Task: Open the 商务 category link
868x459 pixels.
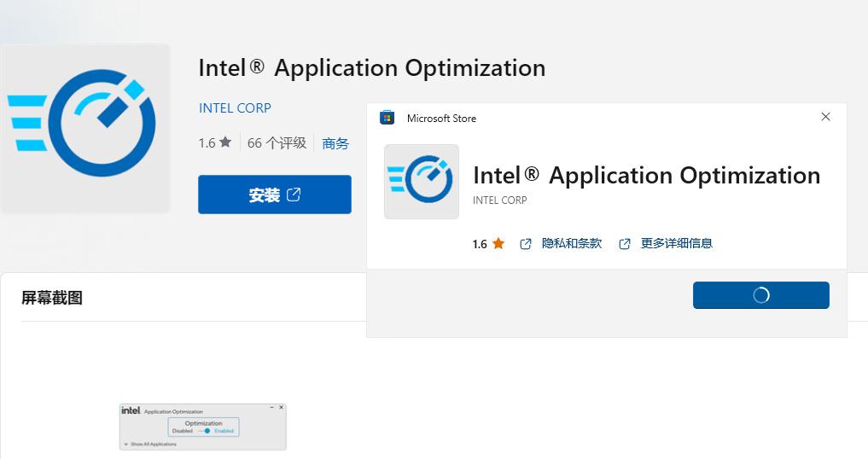Action: pos(335,143)
